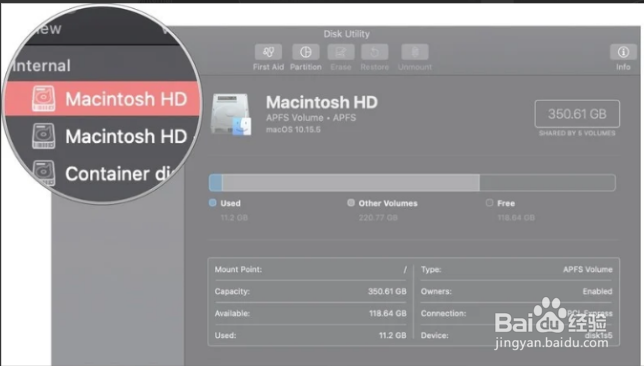Click the First Aid toolbar icon
Screen dimensions: 644x366
pyautogui.click(x=268, y=52)
